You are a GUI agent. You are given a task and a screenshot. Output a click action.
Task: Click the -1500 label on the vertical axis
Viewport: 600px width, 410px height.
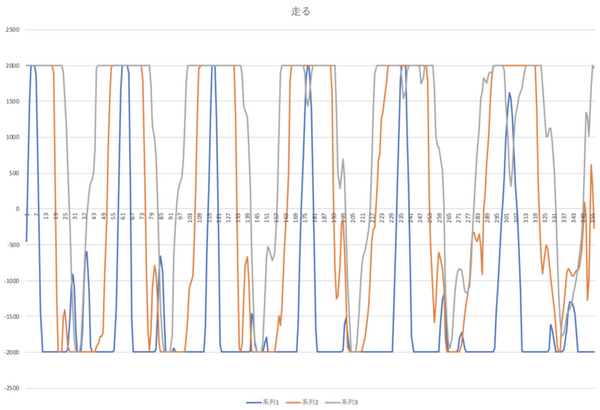click(x=12, y=316)
